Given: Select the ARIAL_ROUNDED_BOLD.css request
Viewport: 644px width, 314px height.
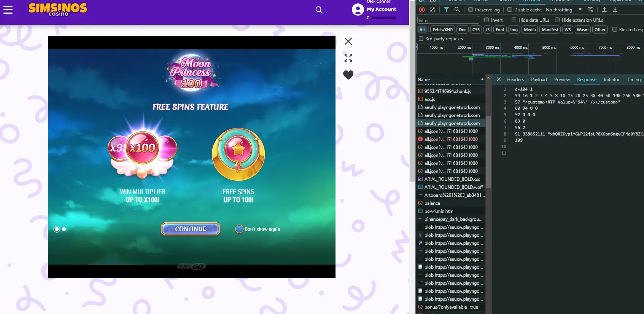Looking at the screenshot, I should [x=451, y=179].
